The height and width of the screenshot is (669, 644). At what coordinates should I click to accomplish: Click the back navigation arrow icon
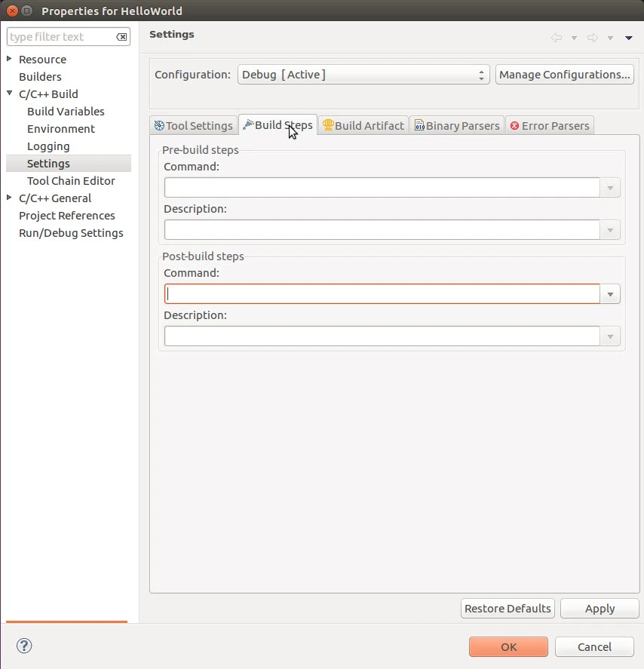click(x=557, y=38)
